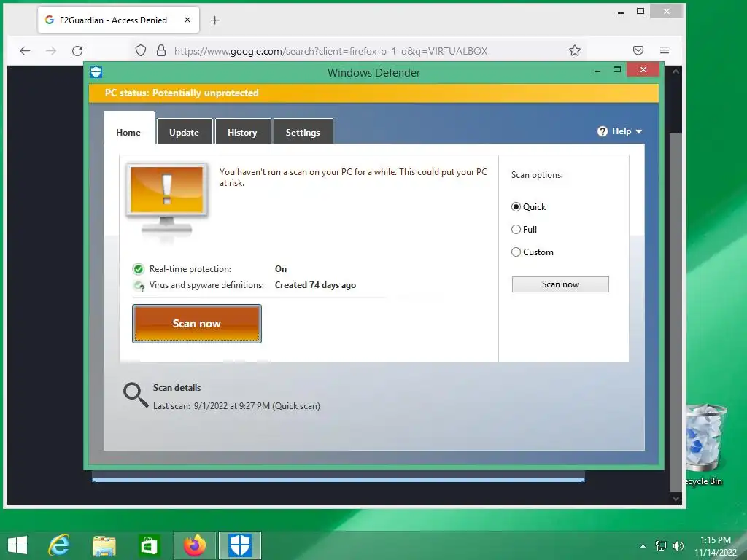747x560 pixels.
Task: Click the virus definitions status icon
Action: (139, 286)
